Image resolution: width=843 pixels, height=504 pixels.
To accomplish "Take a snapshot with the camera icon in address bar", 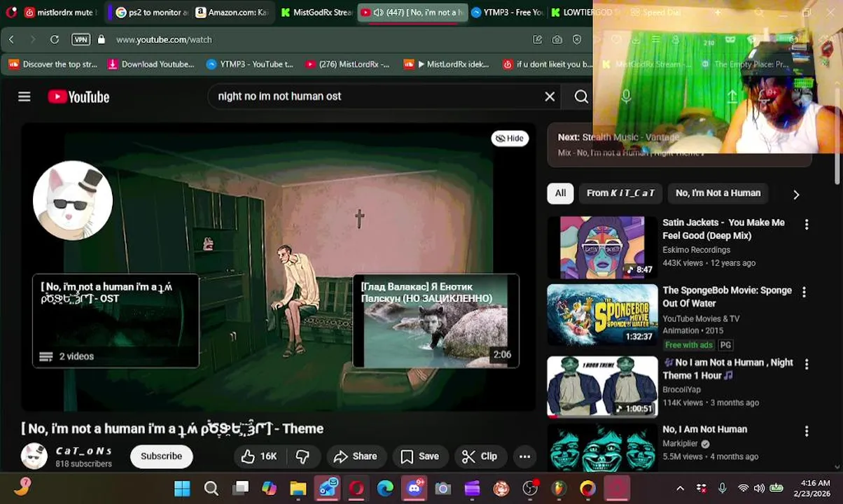I will point(557,40).
